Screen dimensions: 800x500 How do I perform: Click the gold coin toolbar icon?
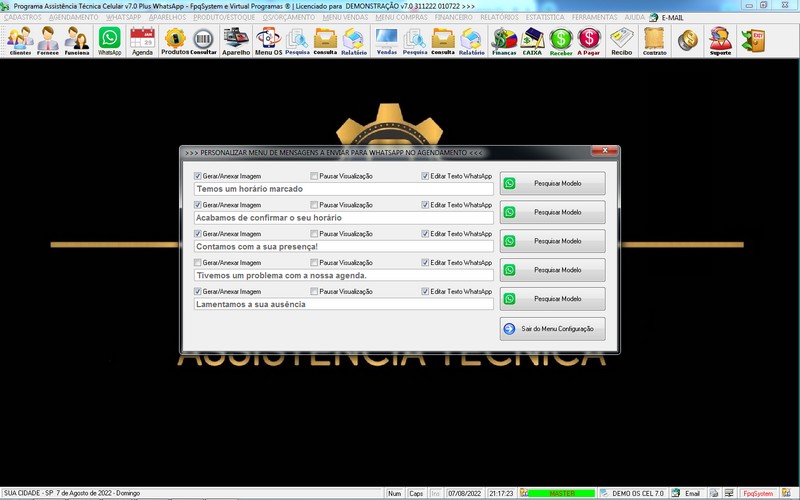click(x=688, y=40)
